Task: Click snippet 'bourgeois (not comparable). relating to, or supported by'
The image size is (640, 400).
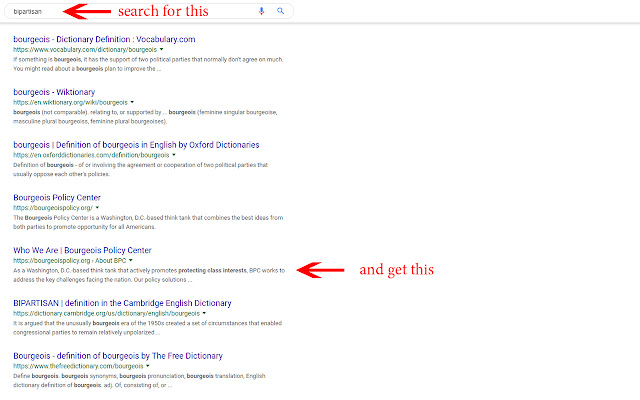Action: pyautogui.click(x=145, y=117)
